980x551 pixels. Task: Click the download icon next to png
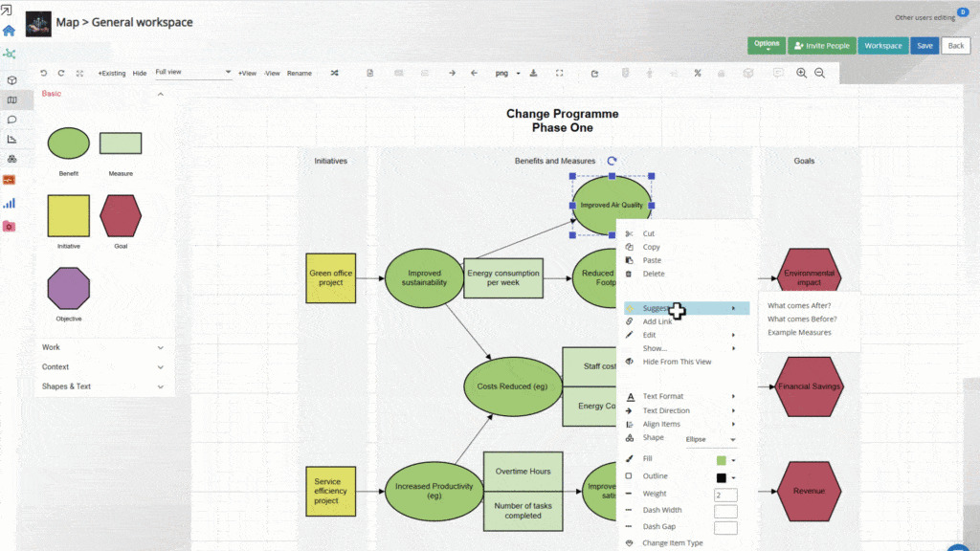(x=533, y=73)
